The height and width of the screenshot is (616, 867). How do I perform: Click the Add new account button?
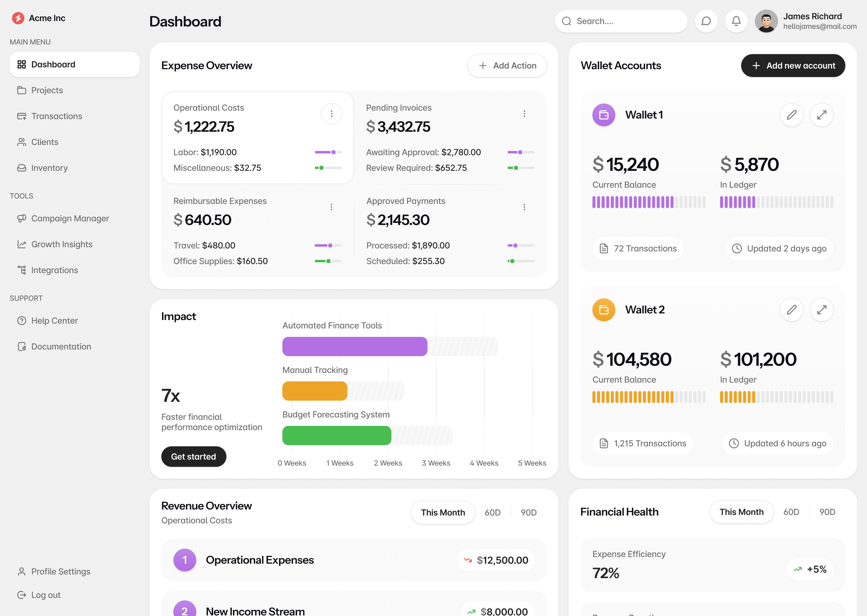click(793, 66)
